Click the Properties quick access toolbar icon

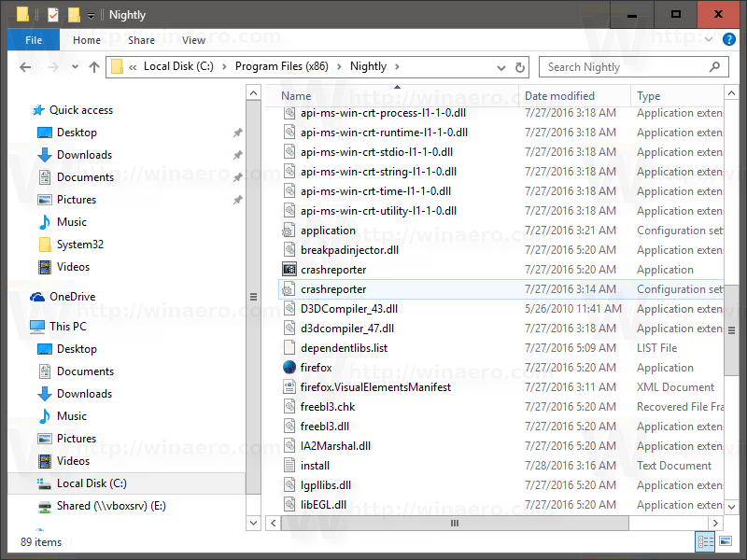(x=53, y=15)
